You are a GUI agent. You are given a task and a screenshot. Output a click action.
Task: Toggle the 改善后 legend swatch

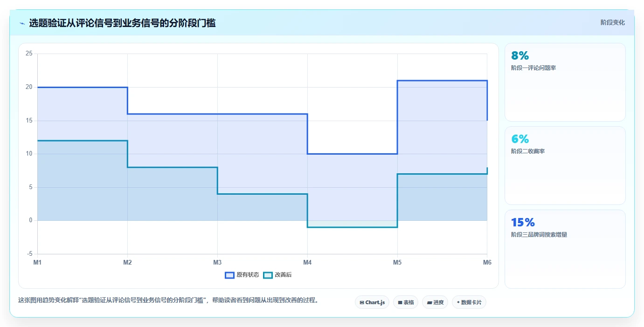click(268, 275)
